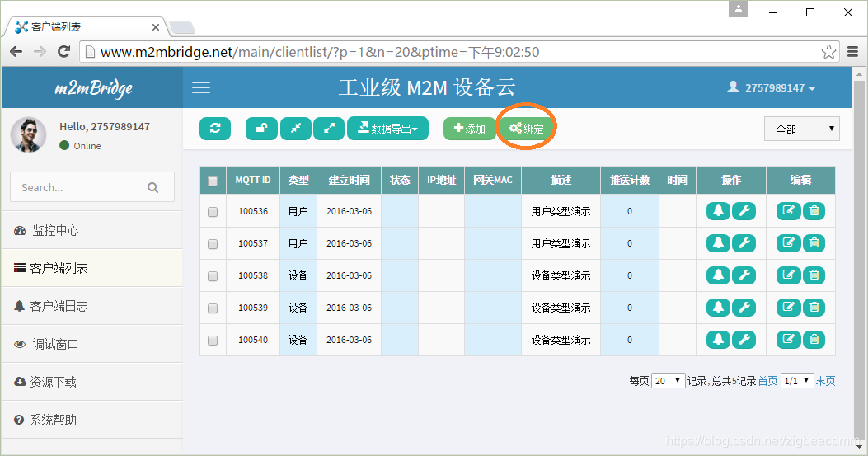Click the wrench icon for row 100537
868x456 pixels.
click(x=744, y=243)
